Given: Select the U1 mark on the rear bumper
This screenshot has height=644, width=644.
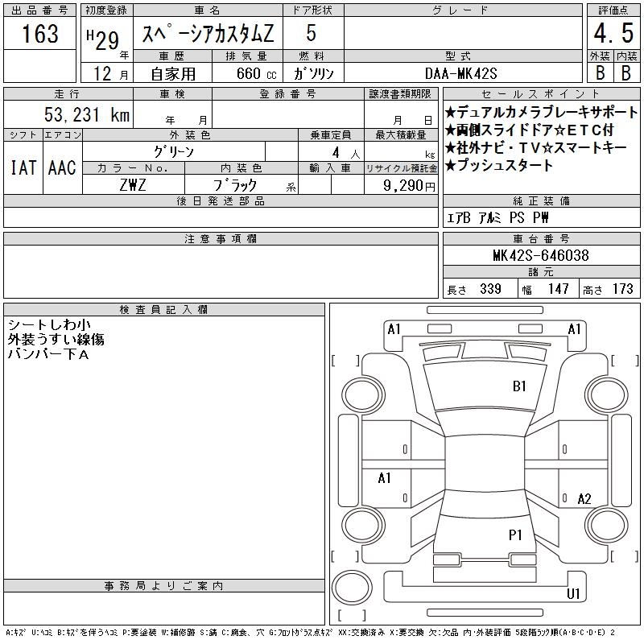Looking at the screenshot, I should [573, 593].
